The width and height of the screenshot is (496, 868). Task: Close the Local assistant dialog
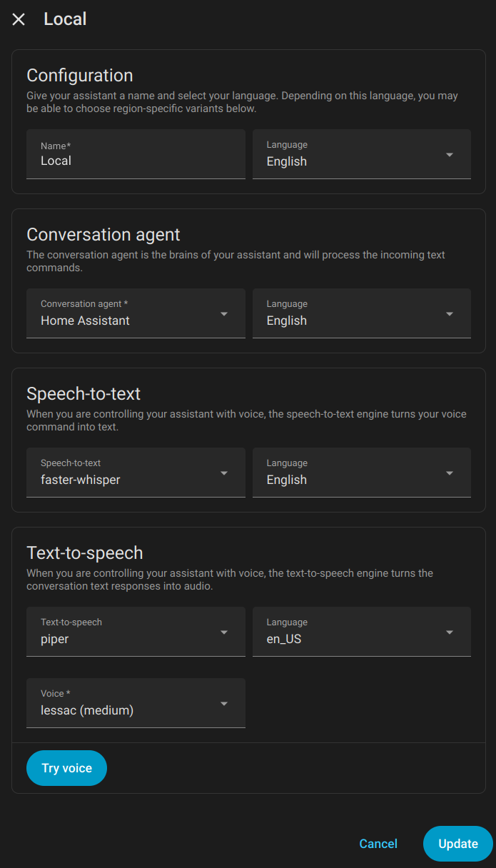(19, 19)
